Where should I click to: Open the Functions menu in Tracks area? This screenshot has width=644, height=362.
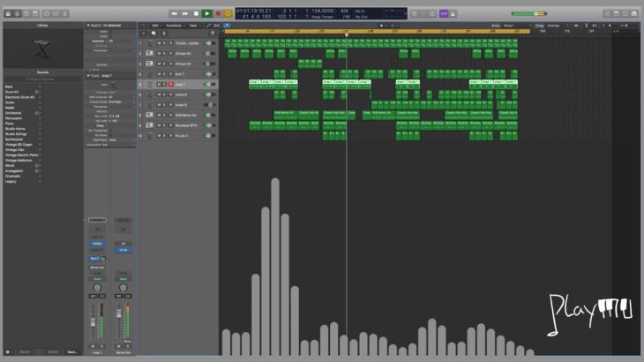click(175, 26)
